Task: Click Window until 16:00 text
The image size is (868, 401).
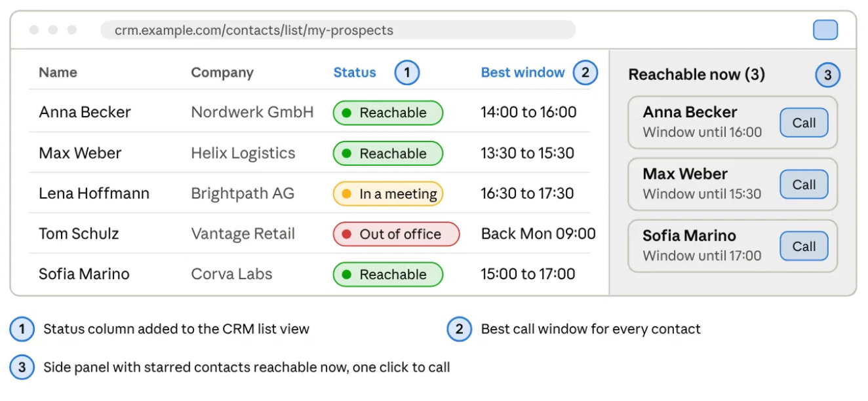Action: click(702, 132)
